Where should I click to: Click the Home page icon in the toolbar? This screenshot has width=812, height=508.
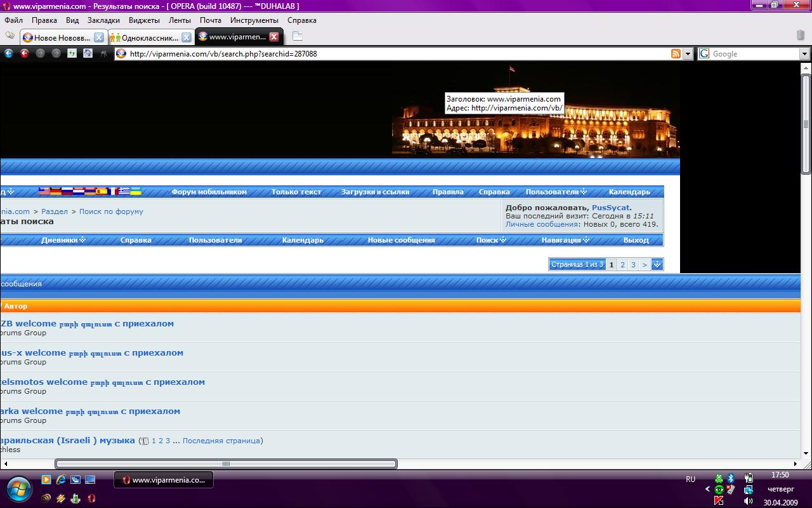point(88,54)
